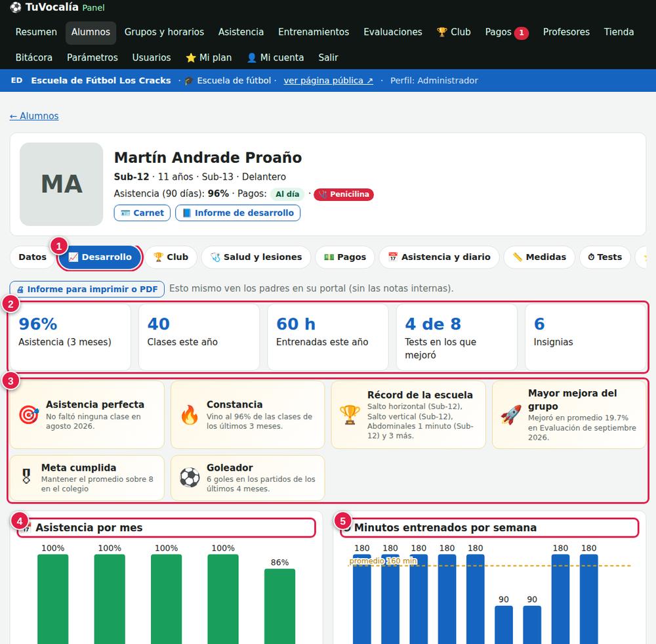Click the TuVocalía soccer ball logo

16,7
